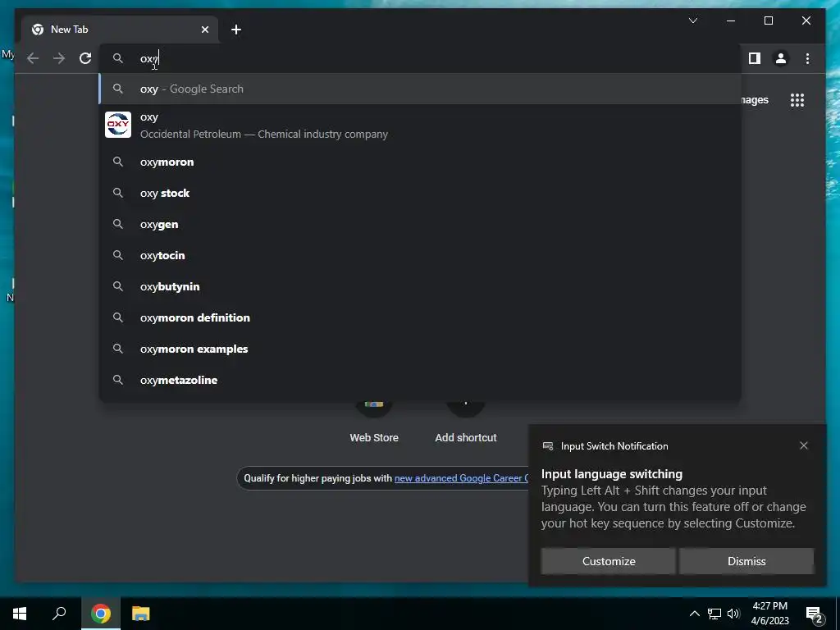Open the network status tray icon
The height and width of the screenshot is (630, 840).
[x=714, y=614]
